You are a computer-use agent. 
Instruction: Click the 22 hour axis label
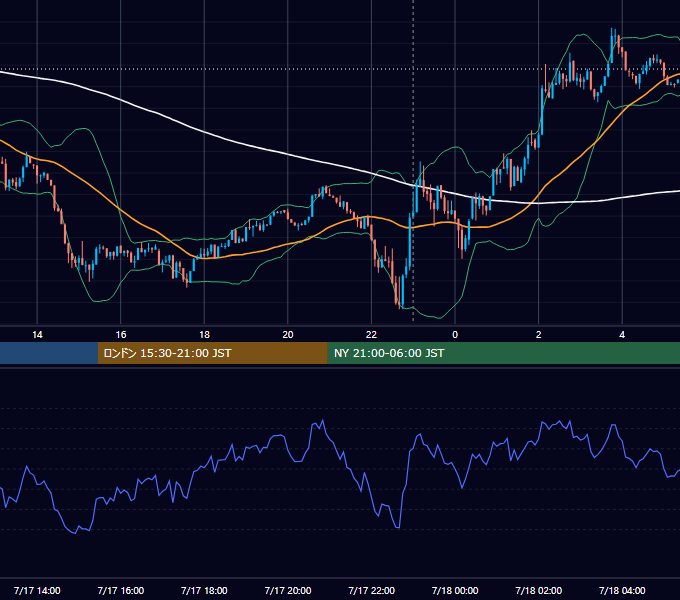click(371, 335)
